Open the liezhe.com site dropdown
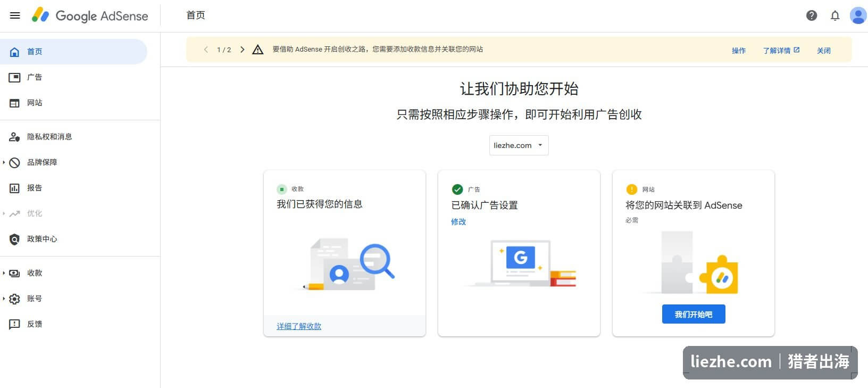The height and width of the screenshot is (388, 868). (x=519, y=145)
